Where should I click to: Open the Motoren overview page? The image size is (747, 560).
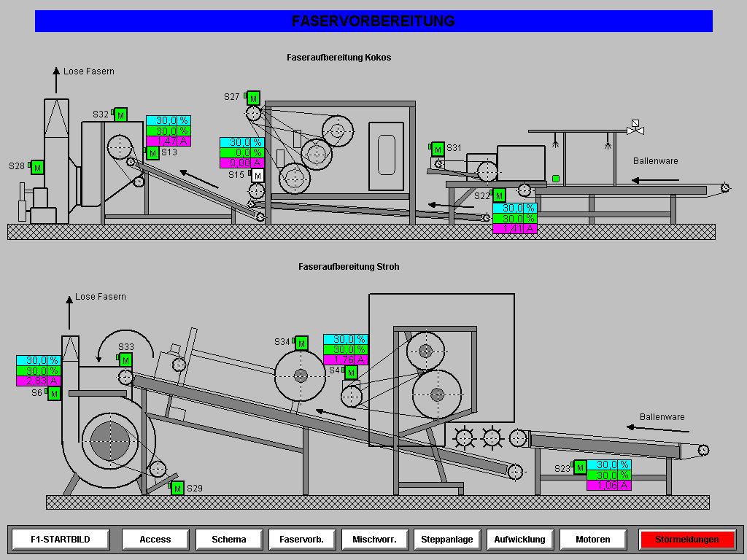coord(592,540)
